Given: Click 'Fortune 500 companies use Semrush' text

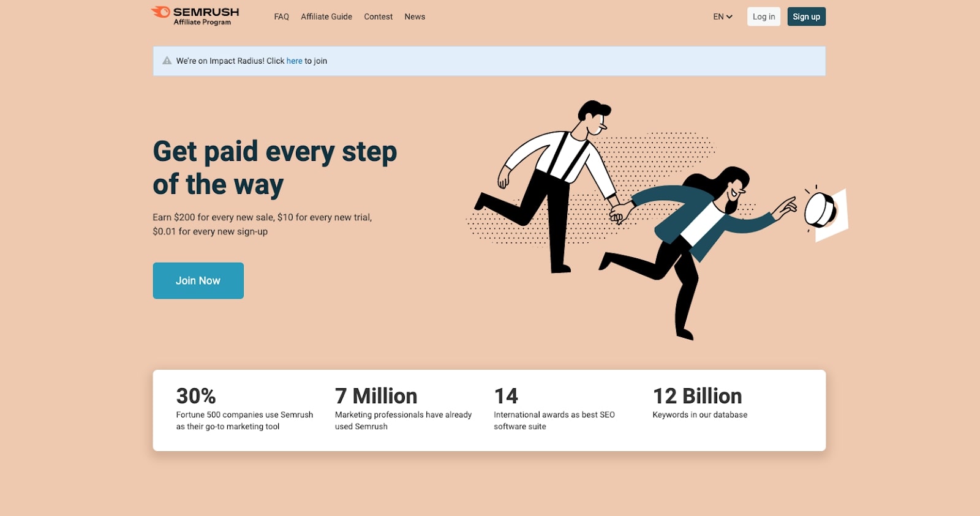Looking at the screenshot, I should pos(244,414).
